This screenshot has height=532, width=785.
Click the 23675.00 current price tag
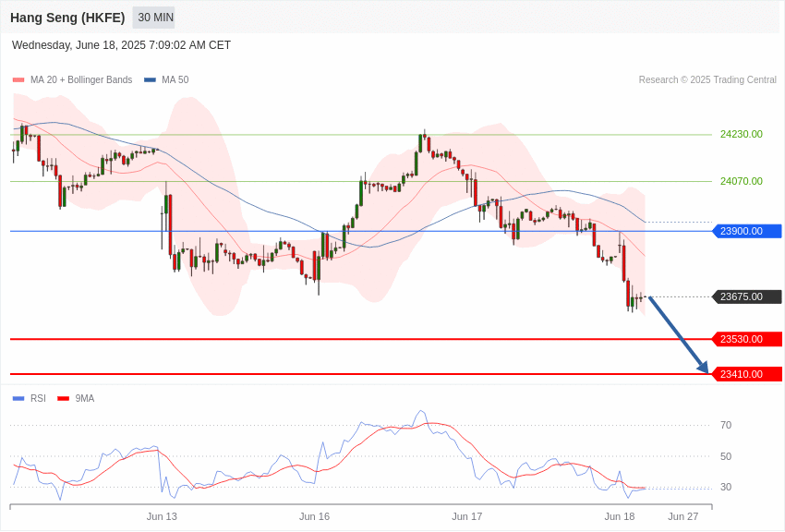tap(746, 296)
